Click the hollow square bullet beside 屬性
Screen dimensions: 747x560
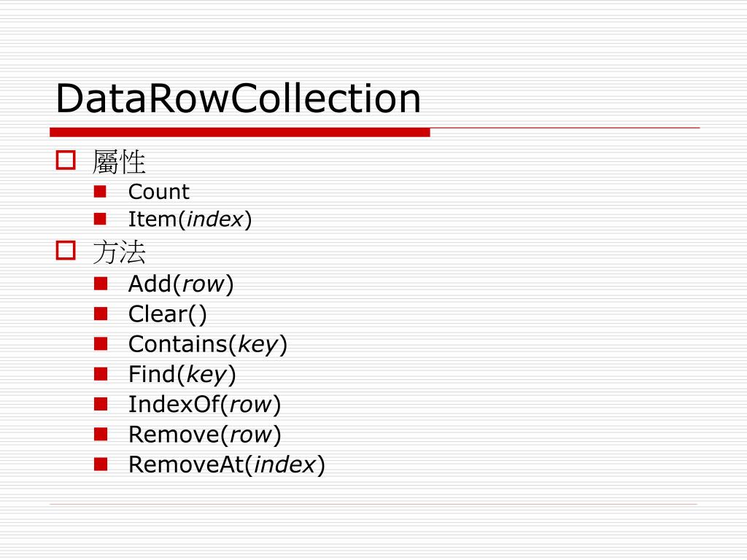click(66, 160)
